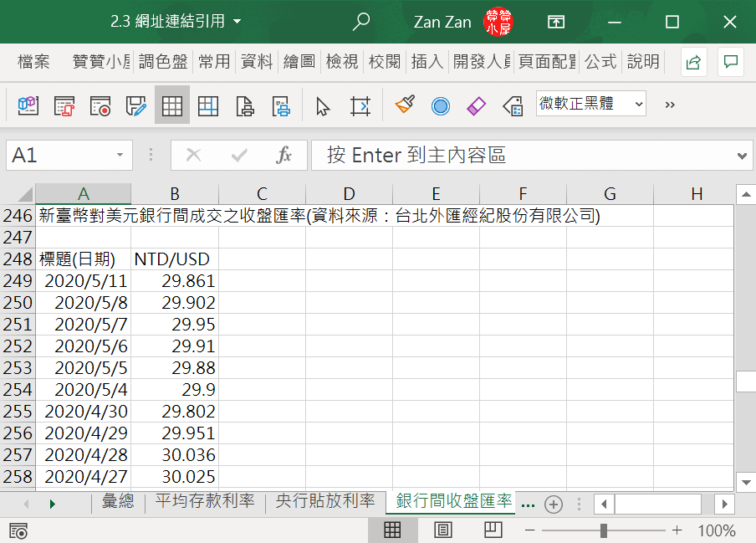756x543 pixels.
Task: Switch to the 平均存款利率 sheet tab
Action: pyautogui.click(x=205, y=501)
